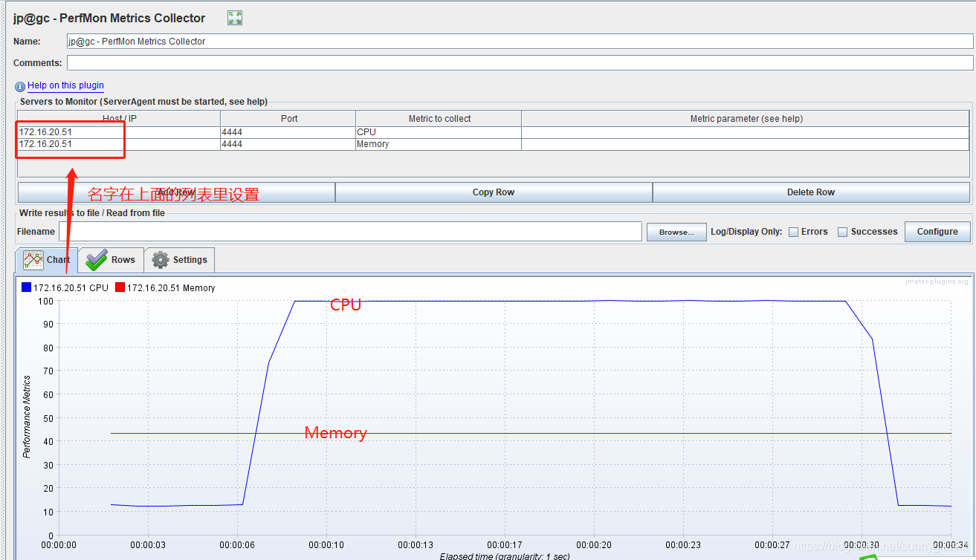
Task: Click the Add Row button
Action: point(176,192)
